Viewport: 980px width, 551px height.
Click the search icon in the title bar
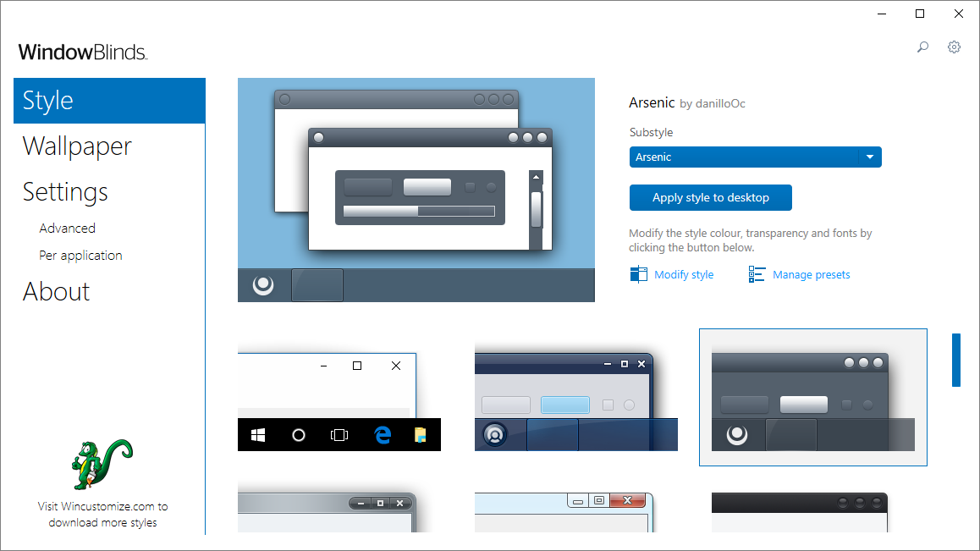[922, 47]
